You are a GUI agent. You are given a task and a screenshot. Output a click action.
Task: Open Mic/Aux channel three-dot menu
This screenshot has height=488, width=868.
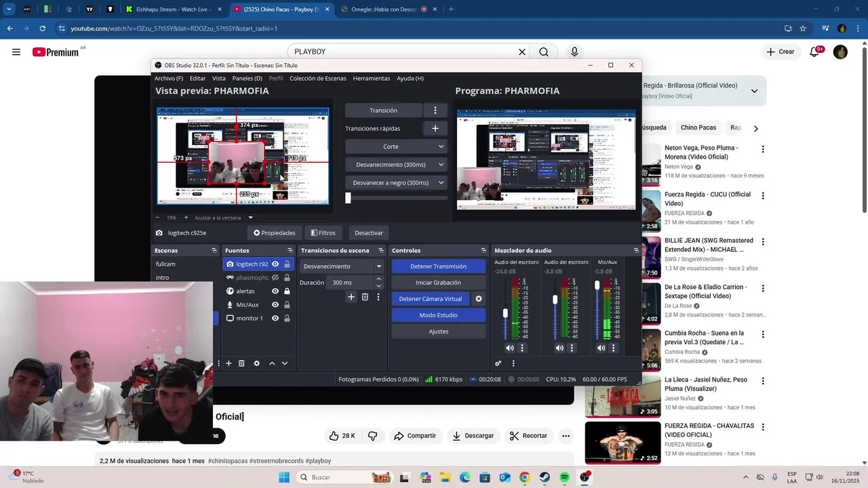[614, 348]
